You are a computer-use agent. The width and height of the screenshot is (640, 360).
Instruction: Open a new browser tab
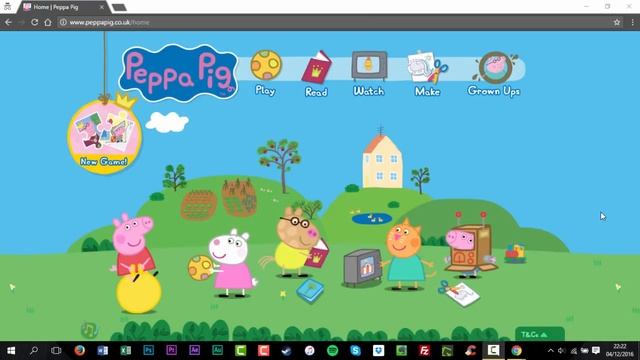coord(119,8)
